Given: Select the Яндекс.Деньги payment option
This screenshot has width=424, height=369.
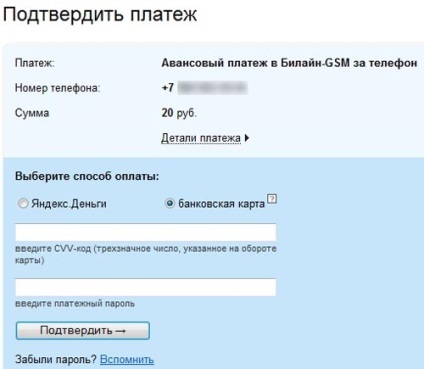Looking at the screenshot, I should pos(23,203).
